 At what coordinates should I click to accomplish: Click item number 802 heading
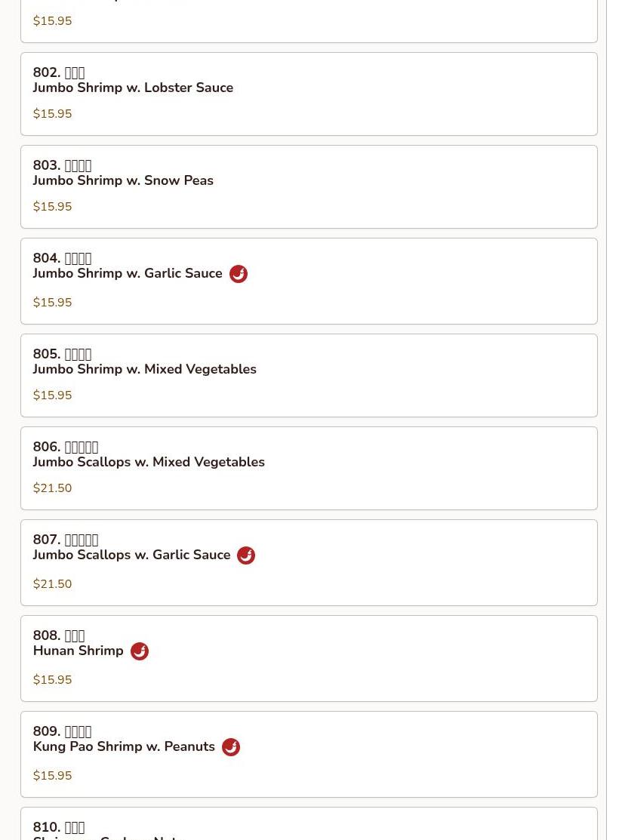pyautogui.click(x=59, y=72)
